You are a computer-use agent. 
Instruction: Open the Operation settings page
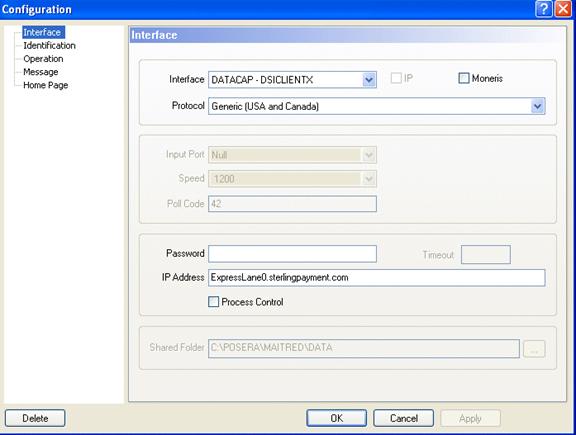[43, 59]
